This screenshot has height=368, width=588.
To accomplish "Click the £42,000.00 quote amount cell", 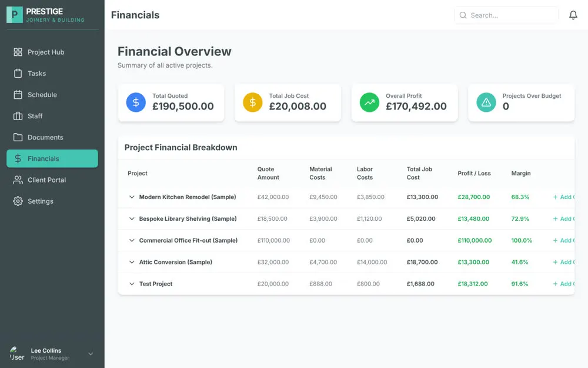I will pos(273,197).
